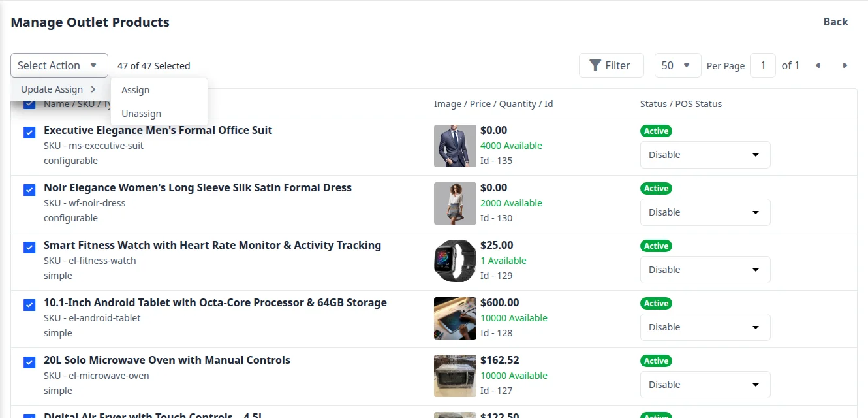The image size is (868, 418).
Task: Click SKU - wf-noir-dress text
Action: click(84, 203)
